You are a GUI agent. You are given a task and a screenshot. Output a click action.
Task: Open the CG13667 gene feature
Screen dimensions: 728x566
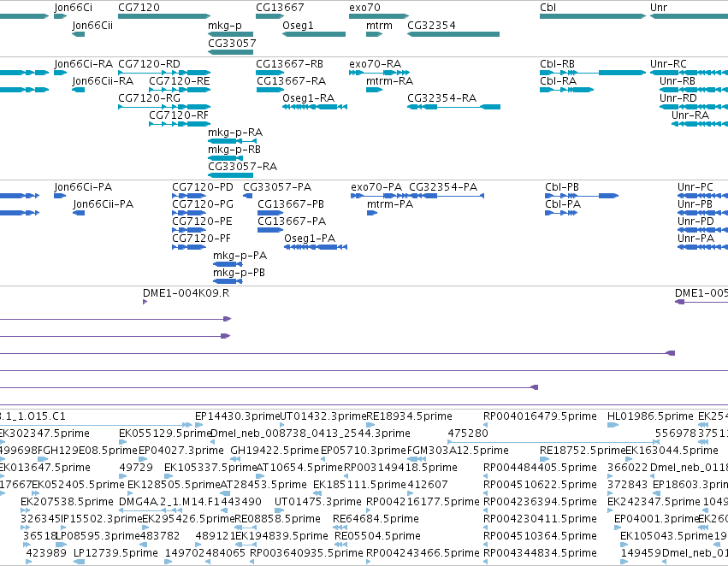(269, 16)
